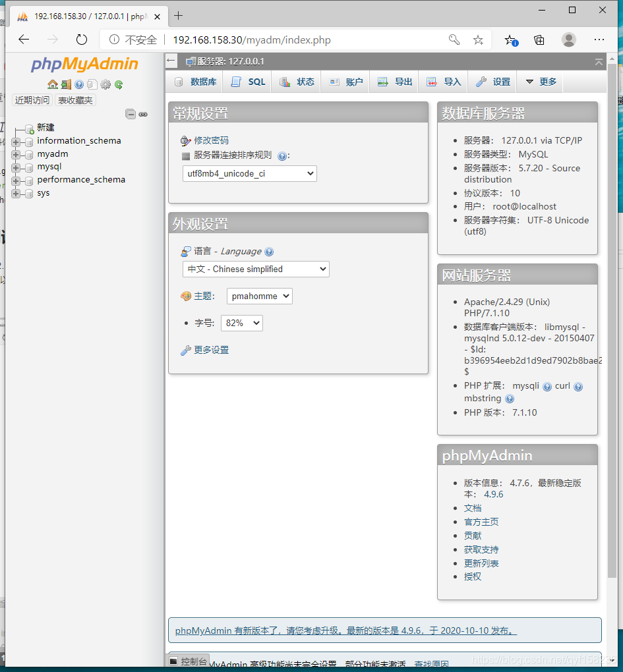Image resolution: width=623 pixels, height=672 pixels.
Task: Click the 授权 link
Action: pyautogui.click(x=473, y=577)
